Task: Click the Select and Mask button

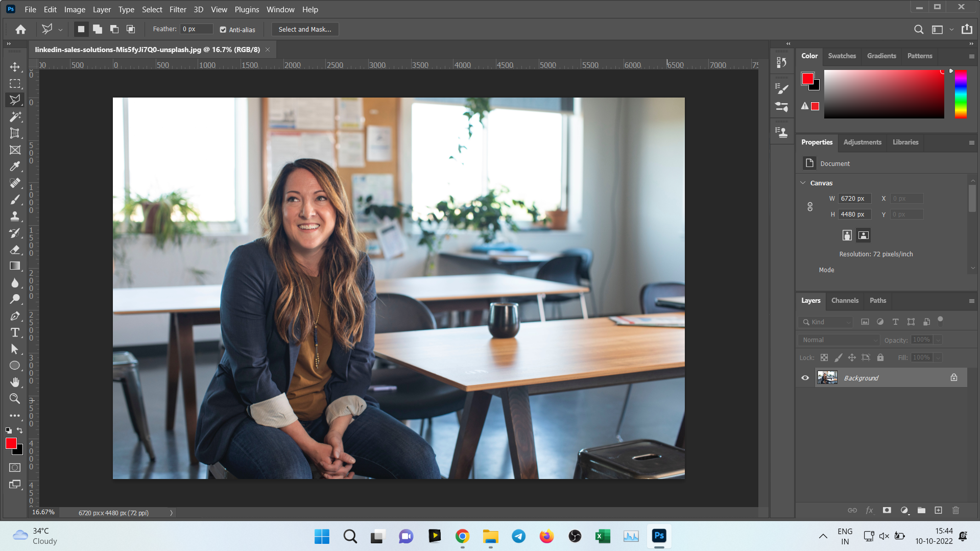Action: point(305,29)
